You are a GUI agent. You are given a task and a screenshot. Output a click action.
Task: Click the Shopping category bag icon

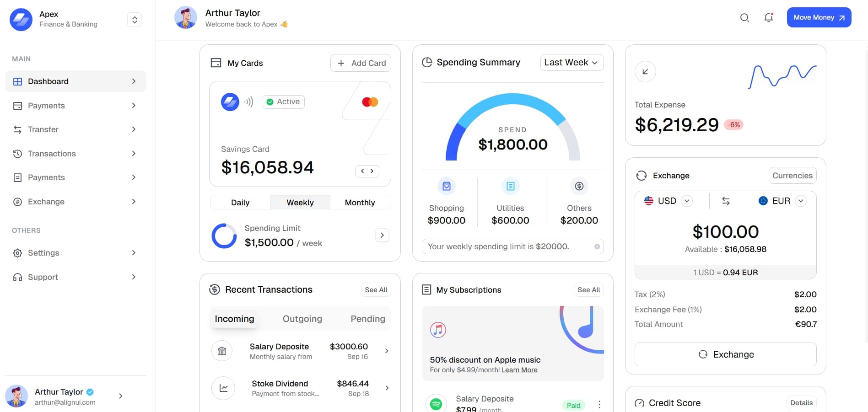coord(446,186)
